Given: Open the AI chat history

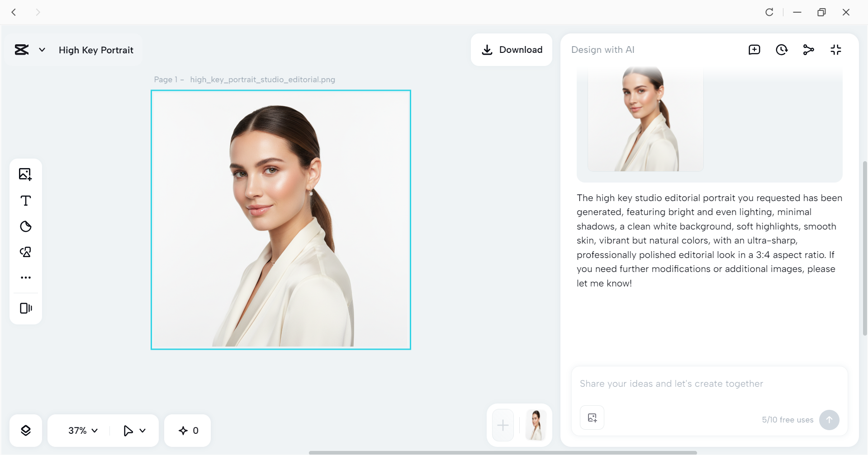Looking at the screenshot, I should [x=782, y=50].
